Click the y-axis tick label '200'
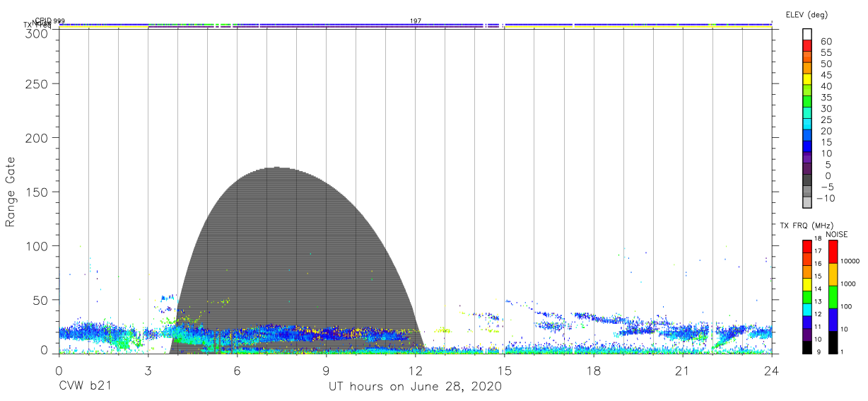Image resolution: width=868 pixels, height=401 pixels. [x=37, y=138]
